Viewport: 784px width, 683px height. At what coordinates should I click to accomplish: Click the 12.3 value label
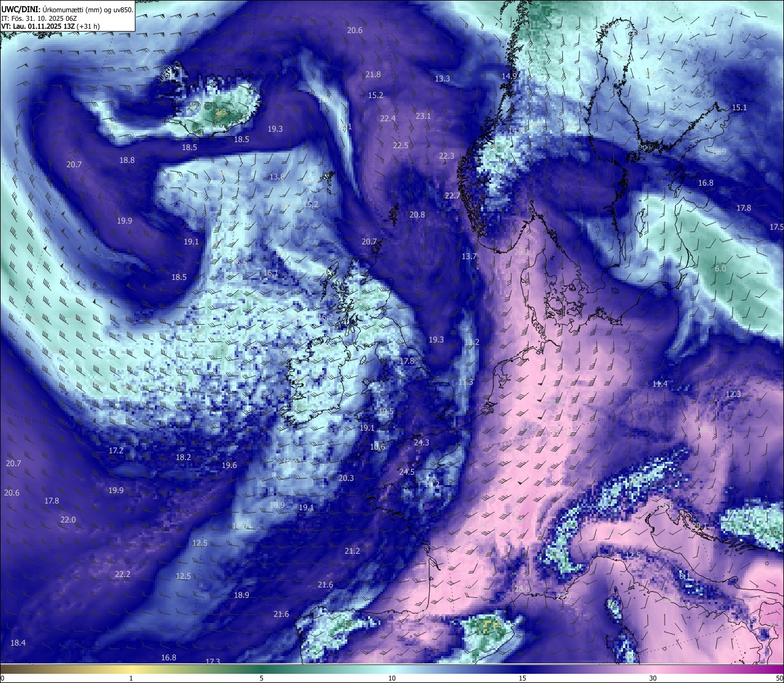[733, 394]
